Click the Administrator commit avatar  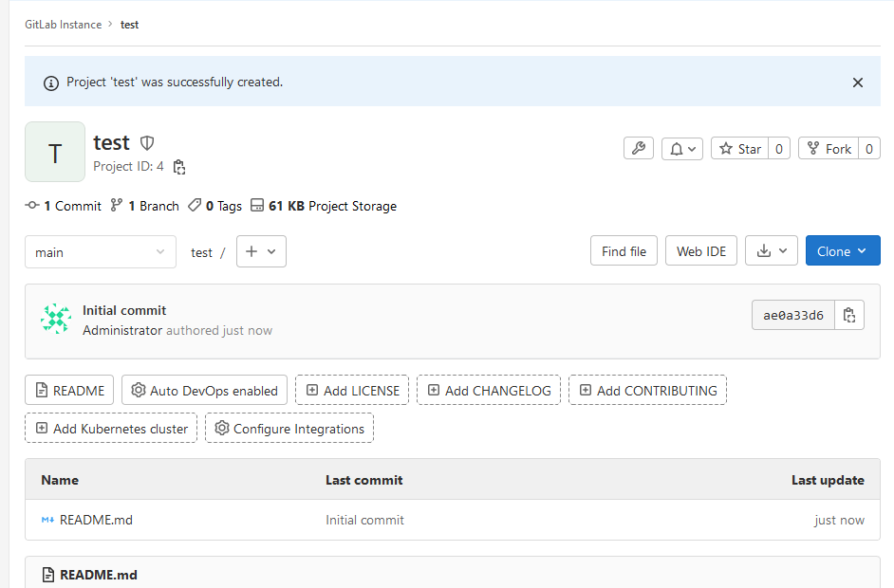(x=56, y=318)
